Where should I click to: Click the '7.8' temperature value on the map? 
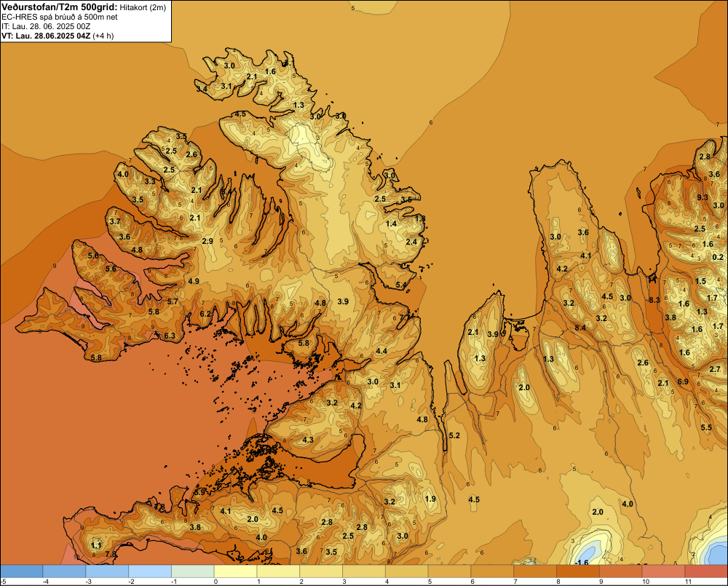tap(111, 554)
